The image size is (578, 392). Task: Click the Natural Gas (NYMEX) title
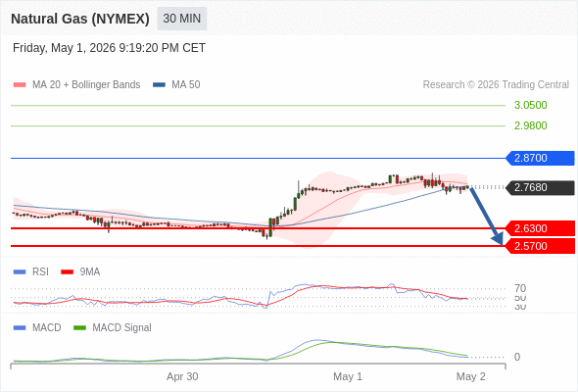point(80,19)
